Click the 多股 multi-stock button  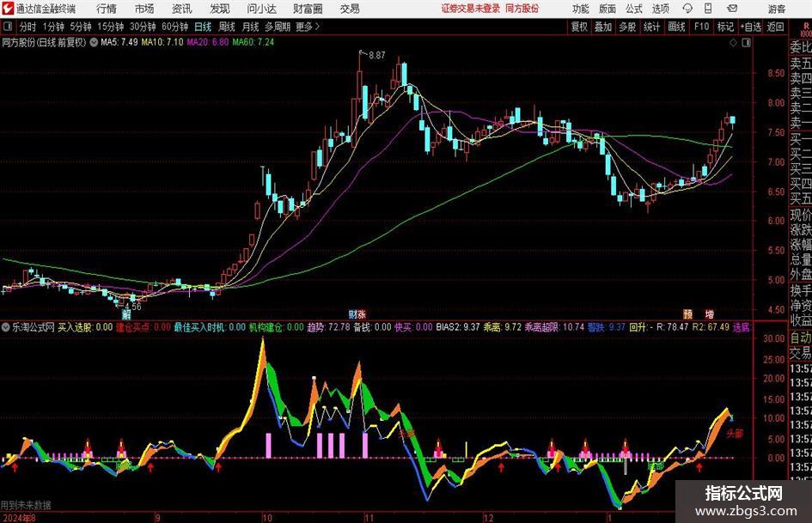[x=627, y=27]
